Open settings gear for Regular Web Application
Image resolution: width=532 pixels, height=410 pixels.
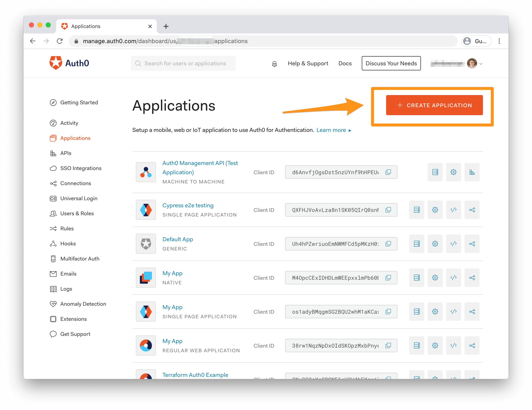coord(435,346)
